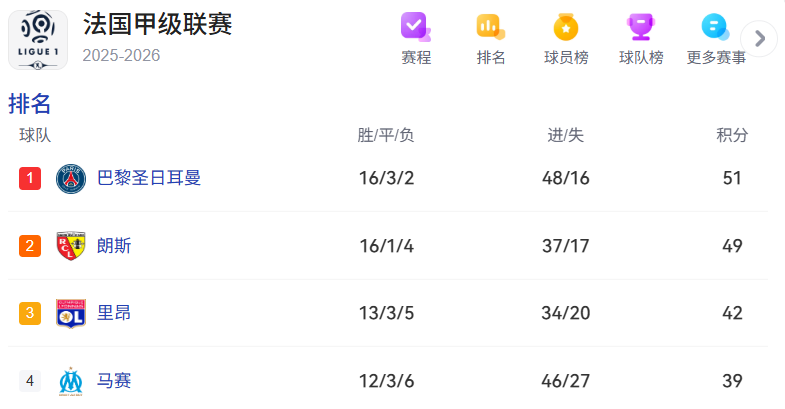
Task: Open the 球队榜 trophy icon
Action: [x=641, y=26]
